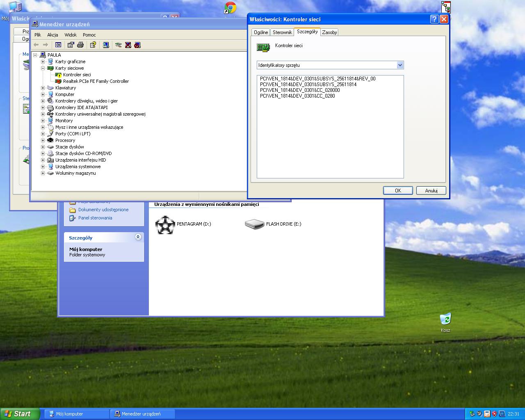Viewport: 525px width, 420px height.
Task: Open the Dokumenty udostępnione link
Action: pyautogui.click(x=103, y=210)
